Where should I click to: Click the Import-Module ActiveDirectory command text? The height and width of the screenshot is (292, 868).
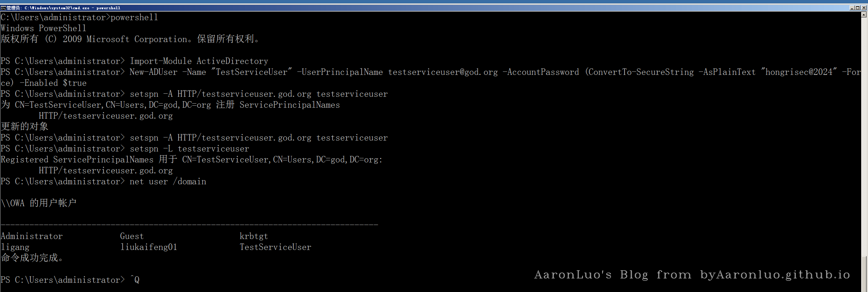[199, 61]
